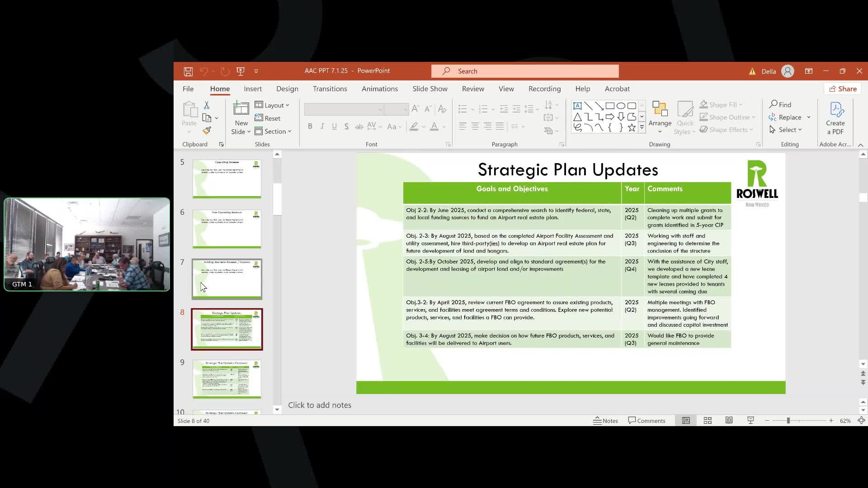Select slide 9 thumbnail
868x488 pixels.
pyautogui.click(x=227, y=379)
